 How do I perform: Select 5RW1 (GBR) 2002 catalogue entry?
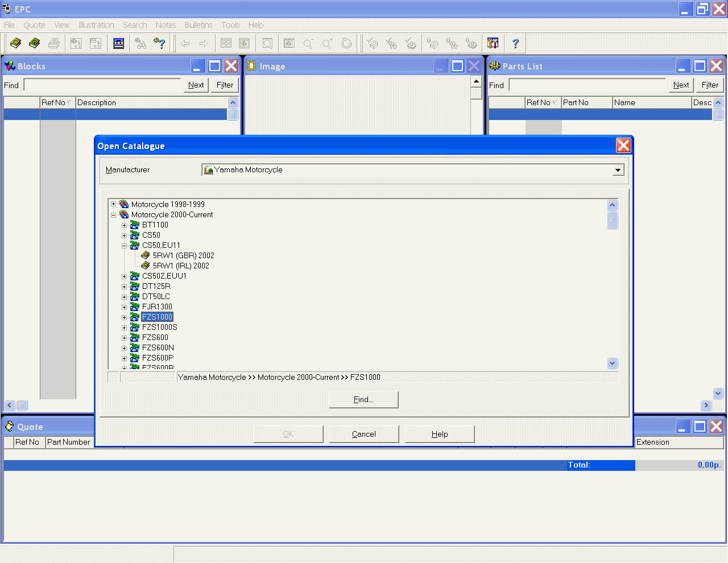click(183, 255)
